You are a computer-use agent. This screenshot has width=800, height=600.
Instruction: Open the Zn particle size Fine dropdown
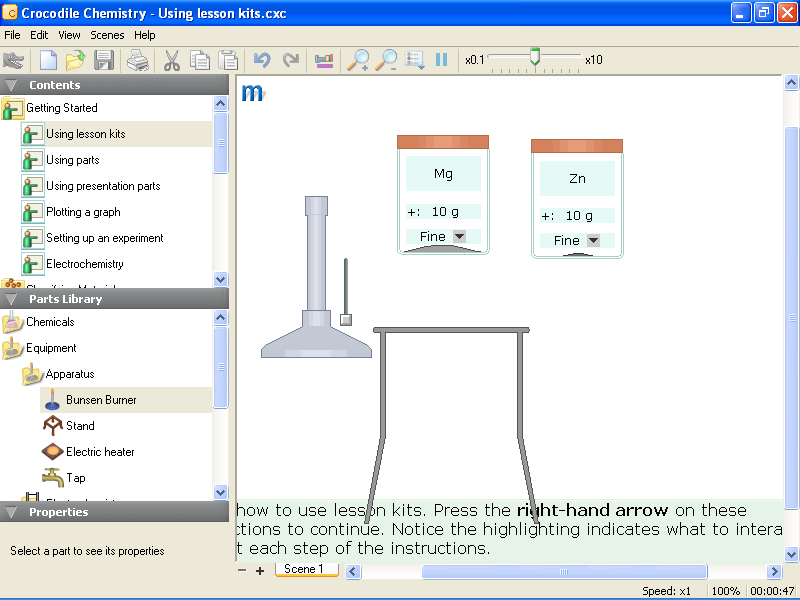[593, 240]
